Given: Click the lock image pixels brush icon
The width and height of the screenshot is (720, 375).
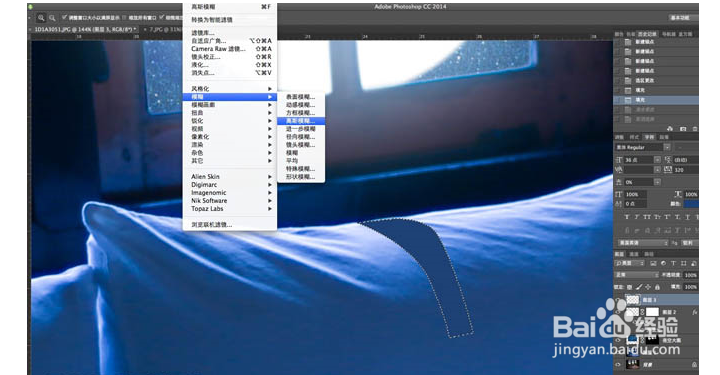Looking at the screenshot, I should (639, 287).
